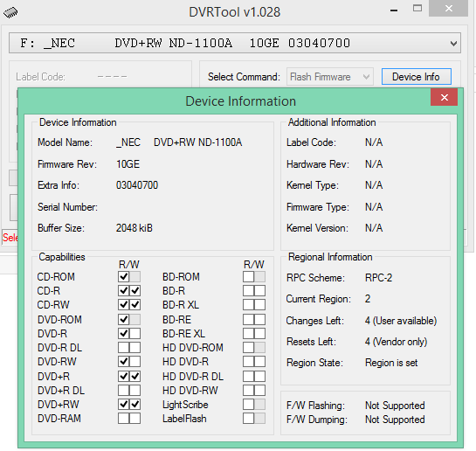Toggle DVD+RW read checkbox
The width and height of the screenshot is (476, 451).
pyautogui.click(x=123, y=404)
